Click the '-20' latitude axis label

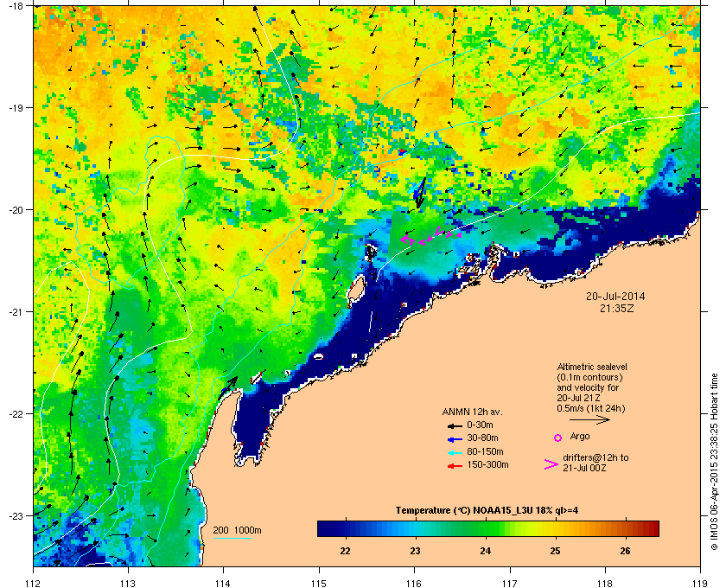tap(15, 209)
